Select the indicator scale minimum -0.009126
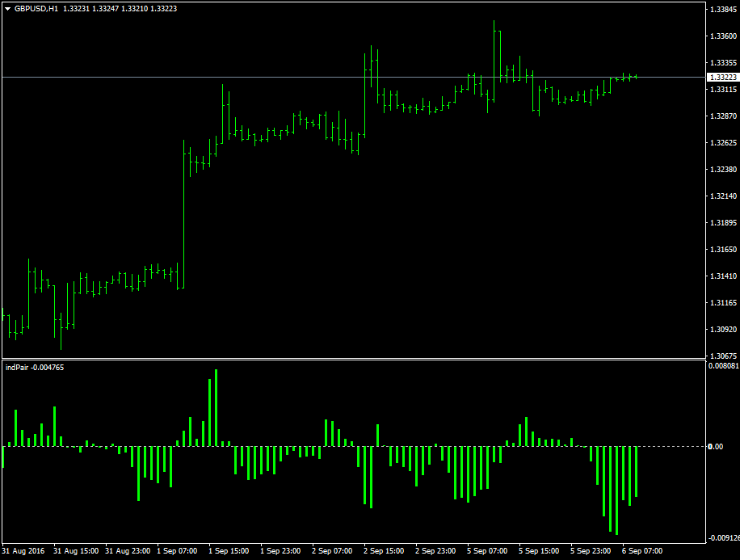 pos(724,538)
